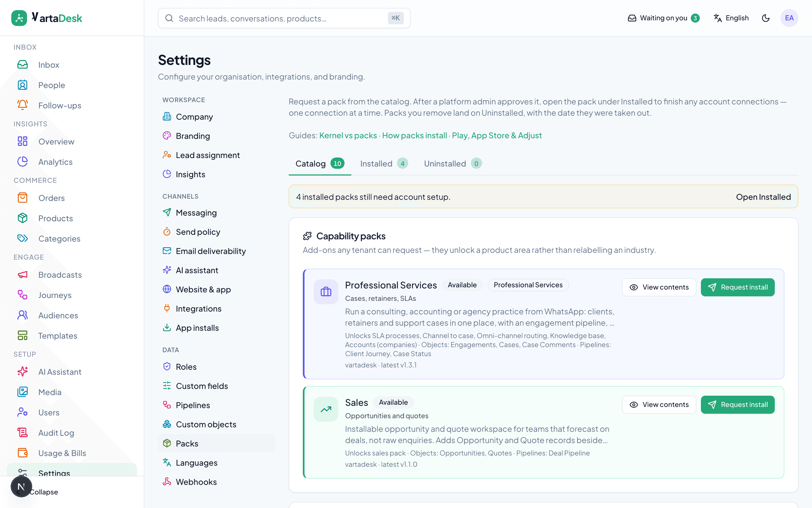Open the Inbox icon in sidebar
Viewport: 812px width, 508px height.
pos(23,65)
